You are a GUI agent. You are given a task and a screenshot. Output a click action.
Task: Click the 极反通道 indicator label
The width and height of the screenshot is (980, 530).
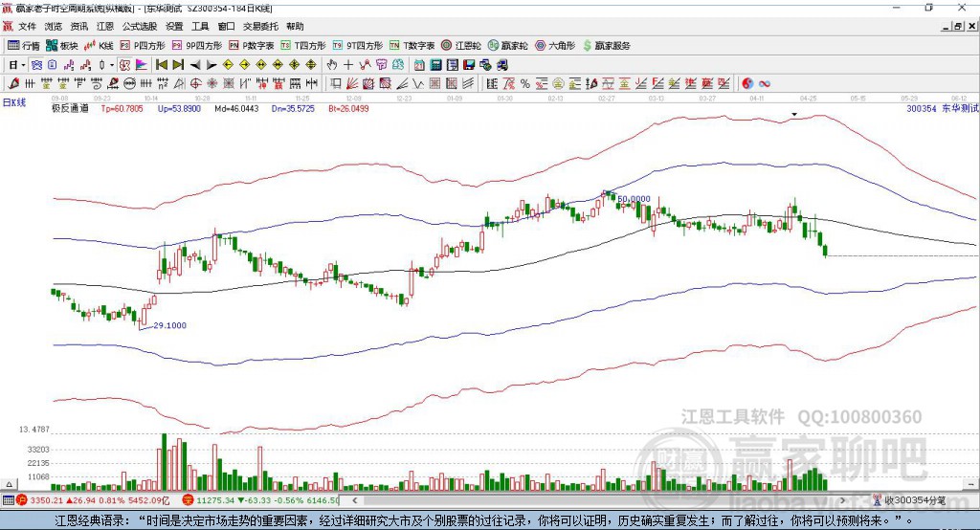[70, 108]
